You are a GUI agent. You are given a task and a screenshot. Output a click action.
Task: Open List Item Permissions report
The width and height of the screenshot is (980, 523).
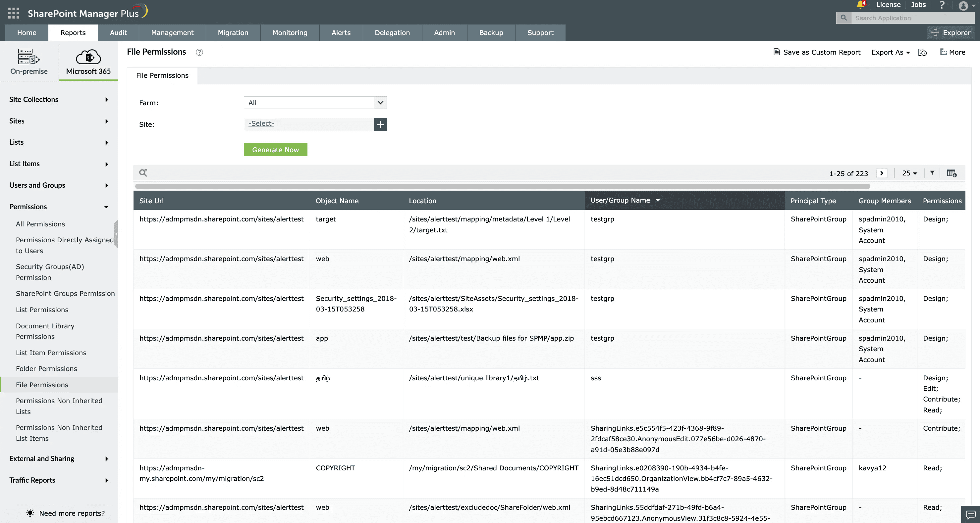pos(51,353)
